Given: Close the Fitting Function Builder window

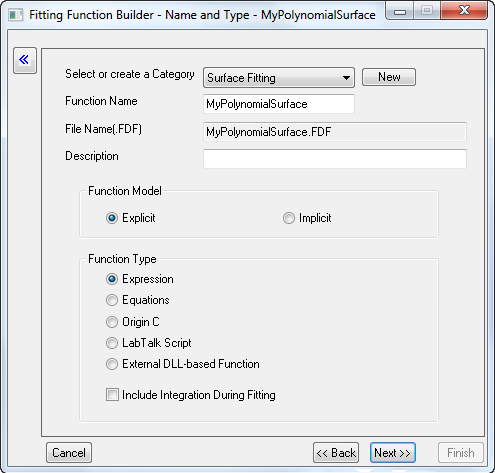Looking at the screenshot, I should (464, 10).
